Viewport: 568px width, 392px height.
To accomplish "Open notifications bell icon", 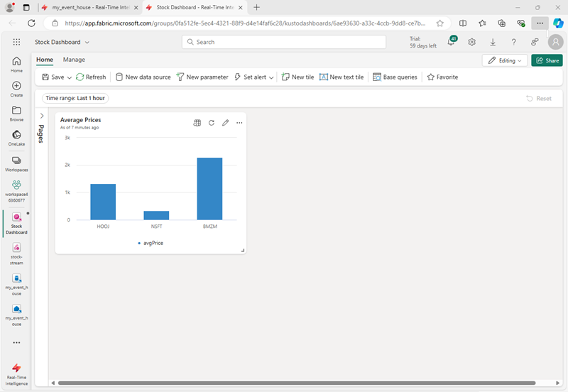I will tap(452, 42).
